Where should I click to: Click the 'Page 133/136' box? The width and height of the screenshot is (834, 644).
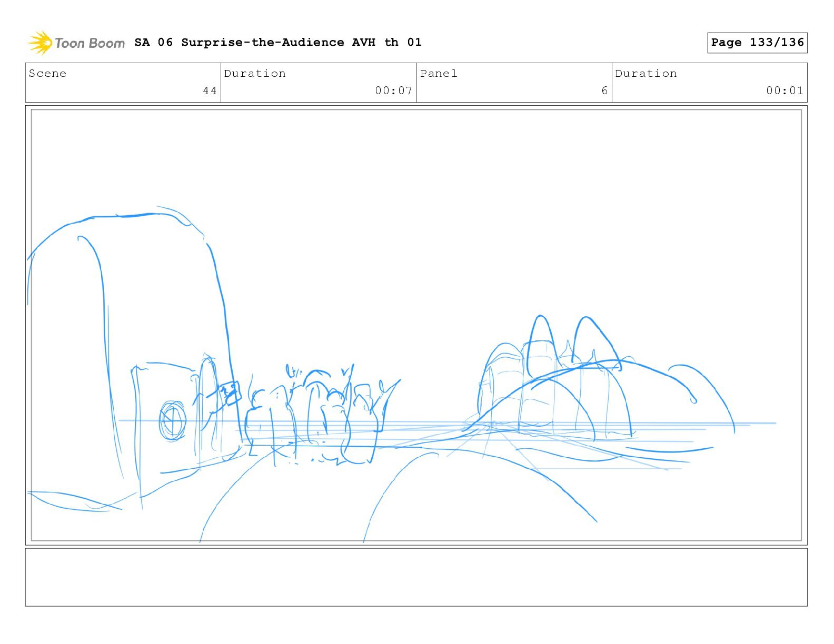coord(757,43)
